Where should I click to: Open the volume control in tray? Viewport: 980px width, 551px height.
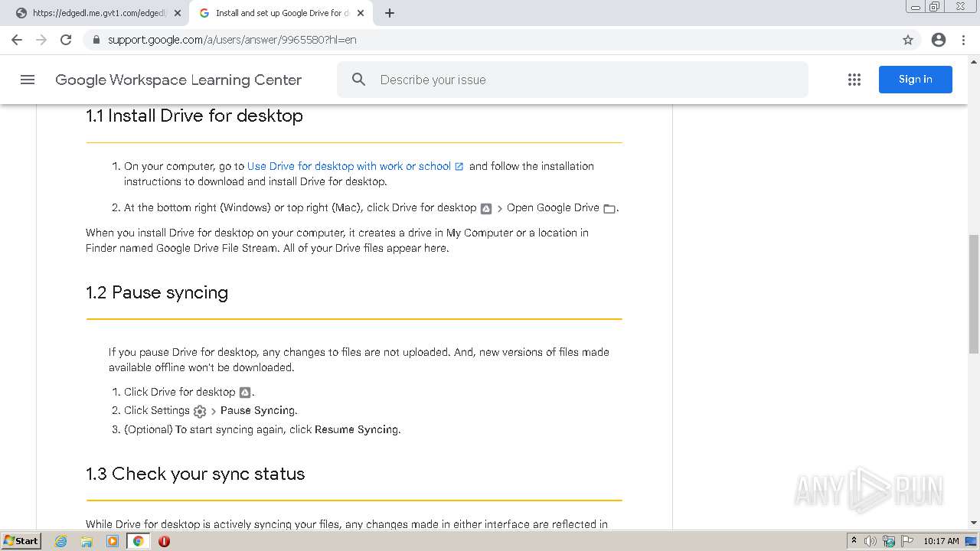[871, 541]
